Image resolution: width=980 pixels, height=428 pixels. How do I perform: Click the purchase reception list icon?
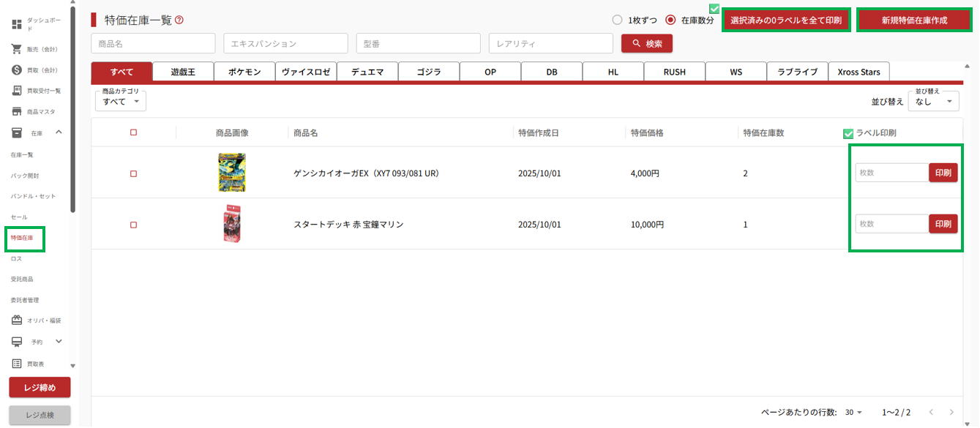[x=16, y=91]
